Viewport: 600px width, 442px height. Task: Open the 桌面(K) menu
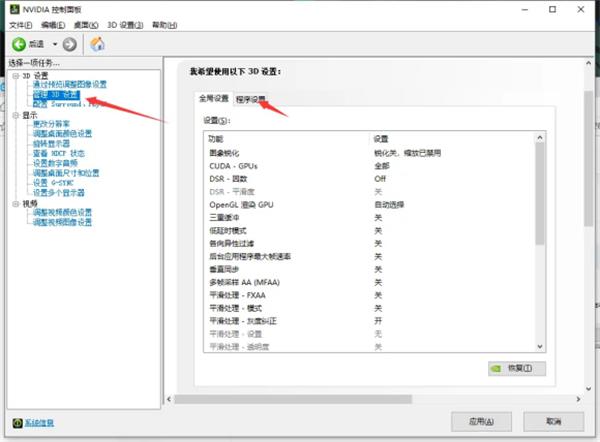click(86, 25)
